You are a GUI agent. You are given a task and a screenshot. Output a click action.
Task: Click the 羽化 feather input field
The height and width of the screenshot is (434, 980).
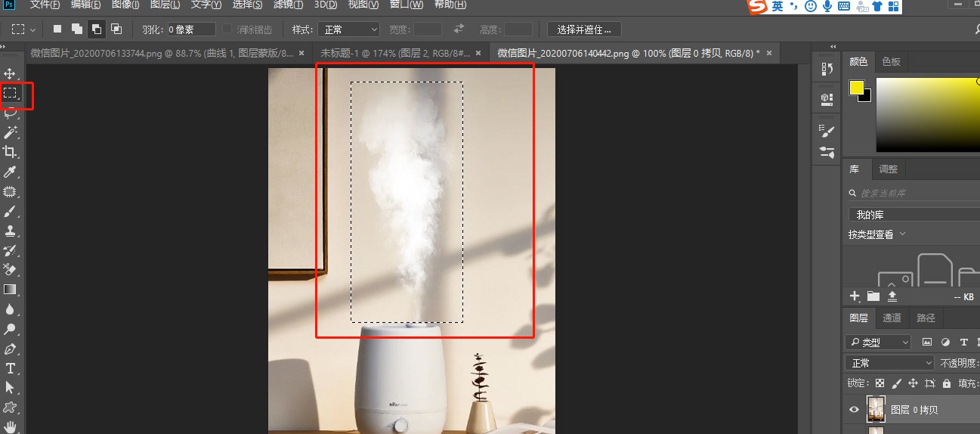click(191, 29)
